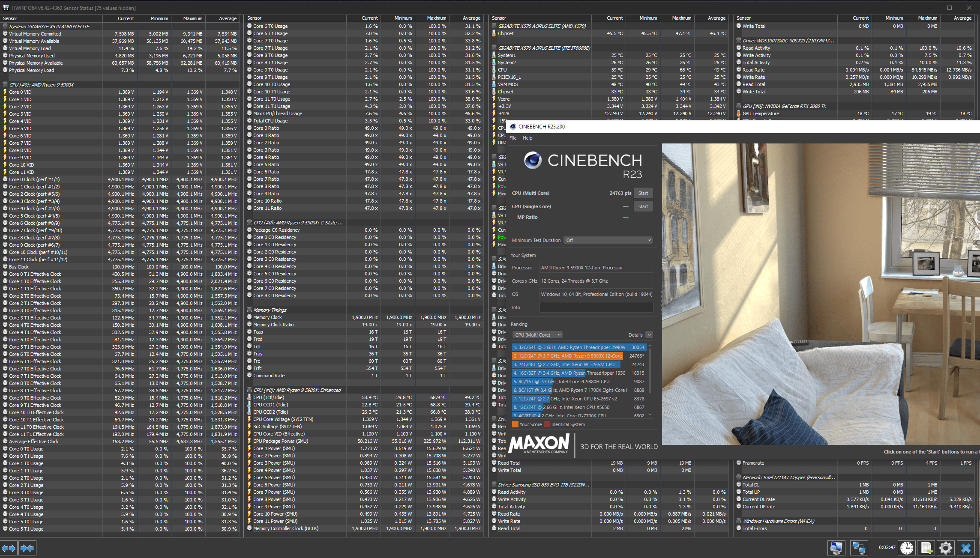The height and width of the screenshot is (558, 980).
Task: Open the File menu in Cinebench
Action: tap(513, 138)
